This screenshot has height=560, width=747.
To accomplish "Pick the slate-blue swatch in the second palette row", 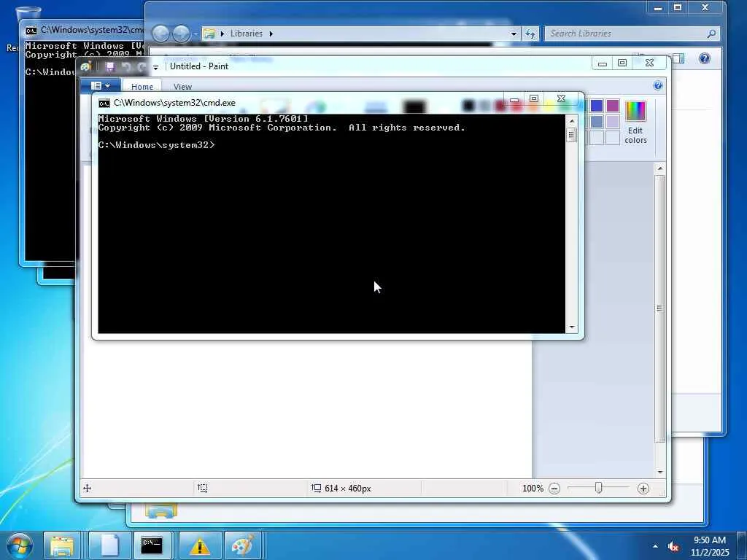I will pos(597,122).
